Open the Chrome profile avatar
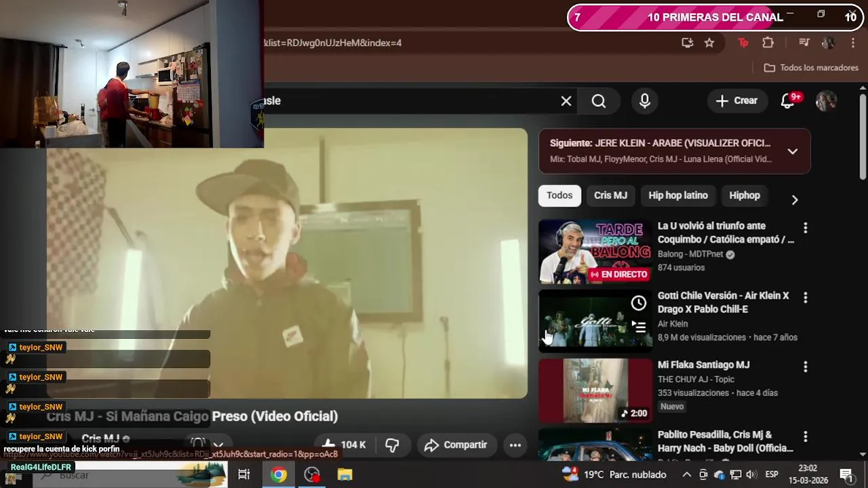This screenshot has height=488, width=868. tap(828, 43)
